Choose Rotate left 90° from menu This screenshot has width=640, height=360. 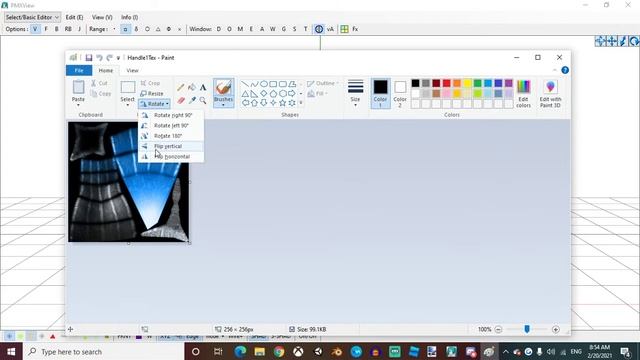pyautogui.click(x=171, y=125)
